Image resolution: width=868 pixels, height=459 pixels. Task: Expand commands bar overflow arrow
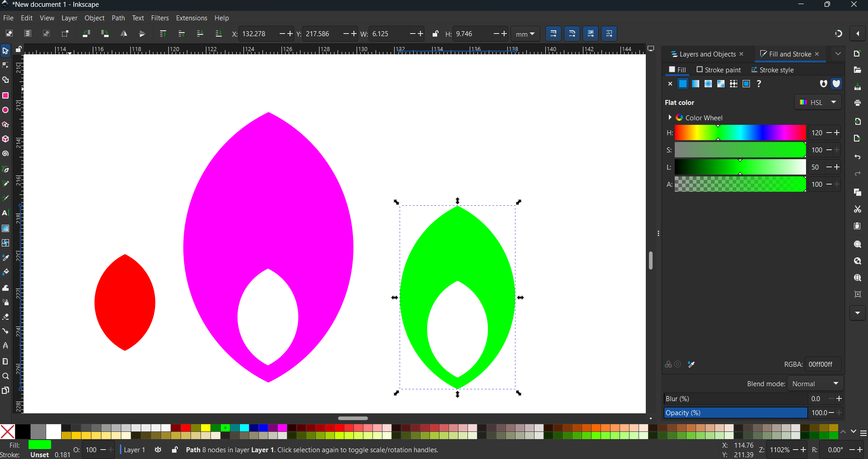click(857, 313)
